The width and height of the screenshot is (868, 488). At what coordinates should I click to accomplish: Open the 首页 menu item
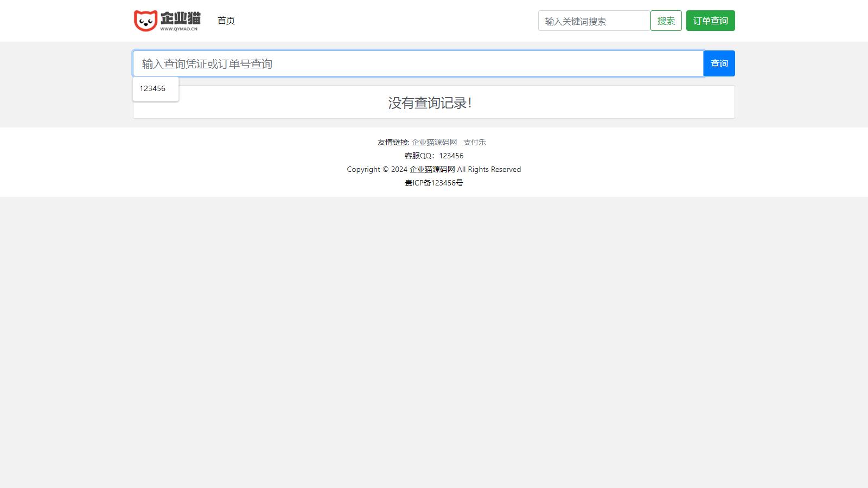pyautogui.click(x=226, y=21)
